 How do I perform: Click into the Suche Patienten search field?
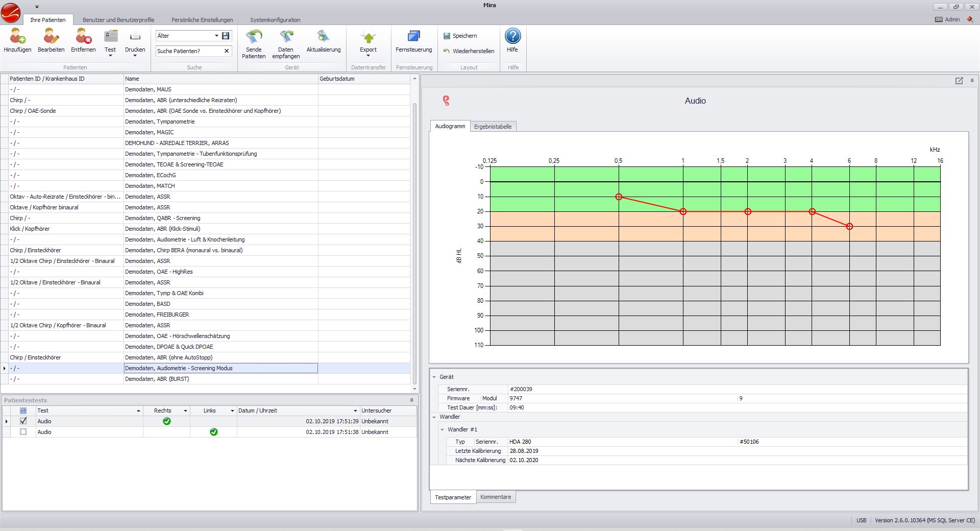(189, 51)
